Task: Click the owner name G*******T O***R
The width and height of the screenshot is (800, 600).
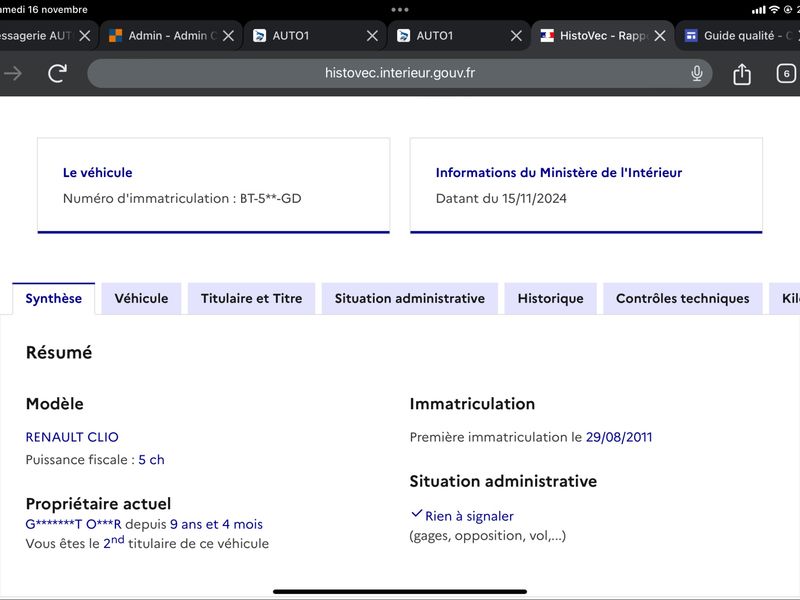Action: click(73, 524)
